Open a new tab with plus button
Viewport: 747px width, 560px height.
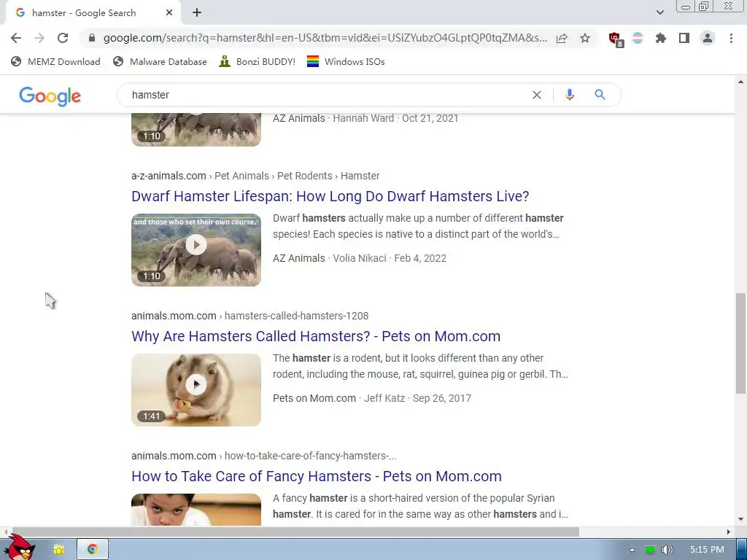pos(197,13)
